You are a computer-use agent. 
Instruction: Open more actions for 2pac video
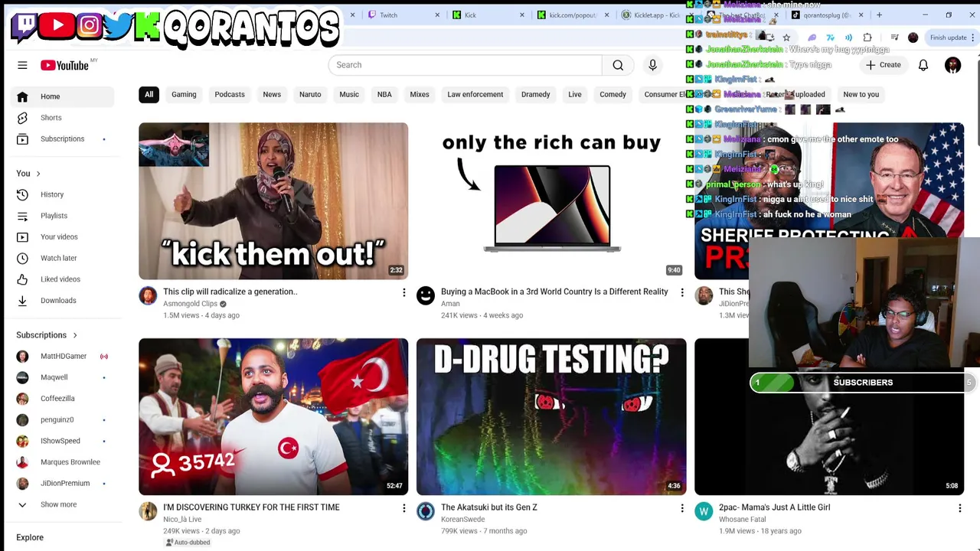coord(959,508)
